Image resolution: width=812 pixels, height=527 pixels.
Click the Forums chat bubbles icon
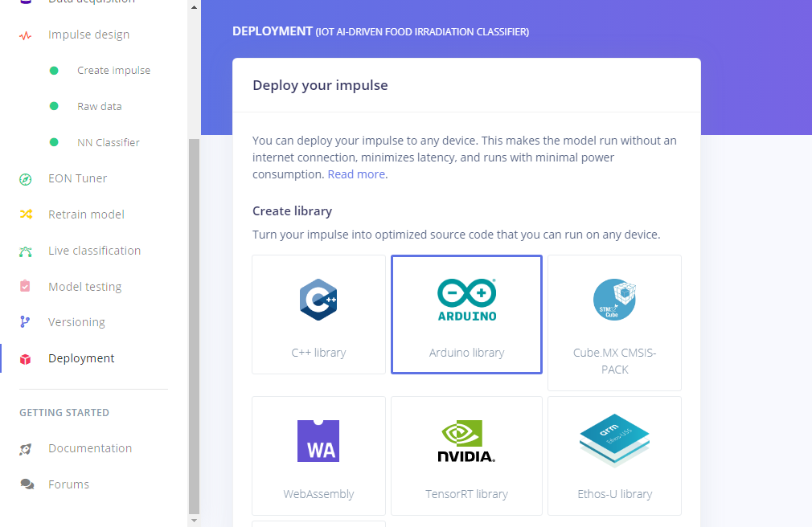pos(27,484)
